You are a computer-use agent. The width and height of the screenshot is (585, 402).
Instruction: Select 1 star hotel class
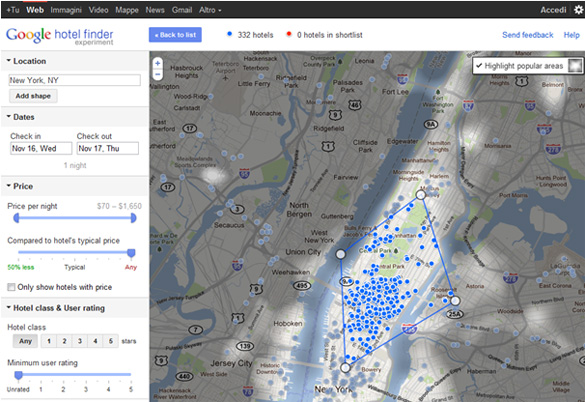tap(49, 341)
